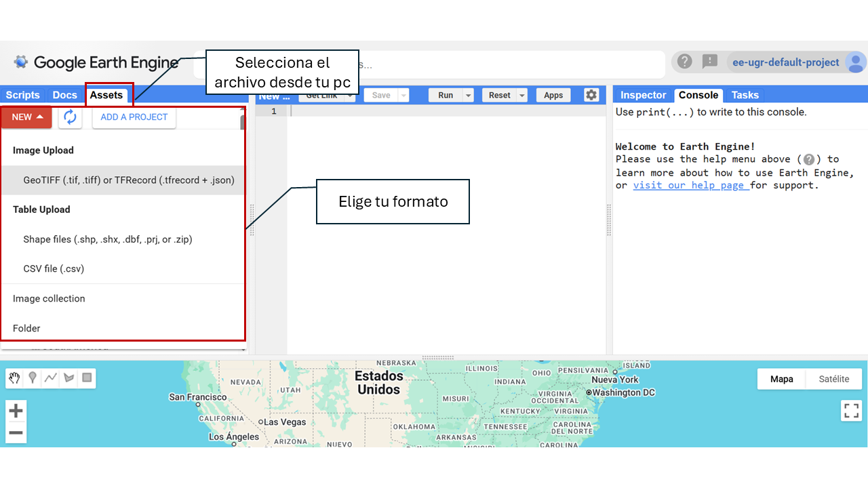Click the user account avatar
Screen dimensions: 868x488
855,62
